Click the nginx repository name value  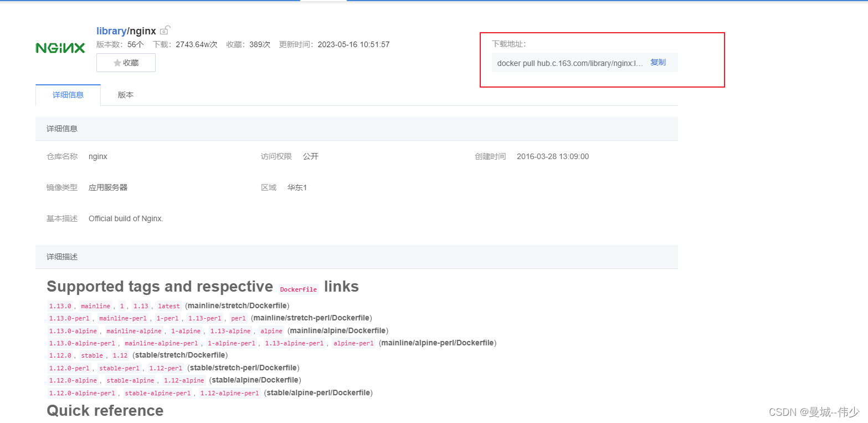[98, 156]
